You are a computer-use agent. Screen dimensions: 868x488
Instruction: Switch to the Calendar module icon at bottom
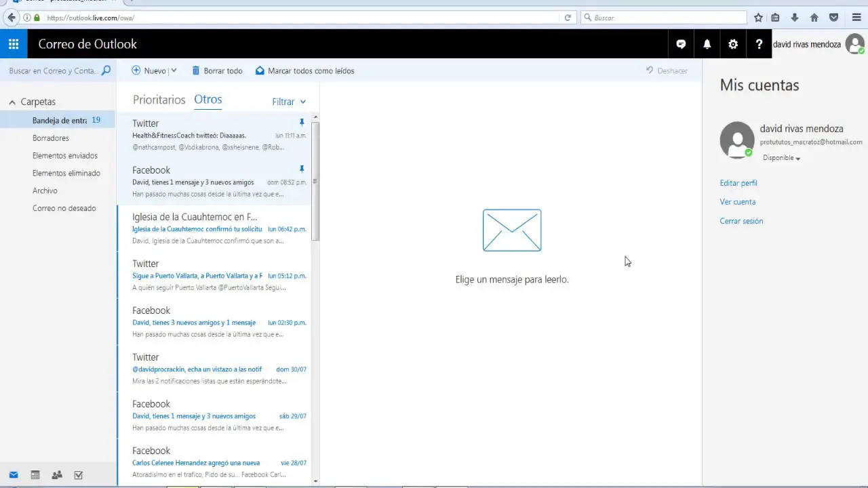click(x=35, y=475)
